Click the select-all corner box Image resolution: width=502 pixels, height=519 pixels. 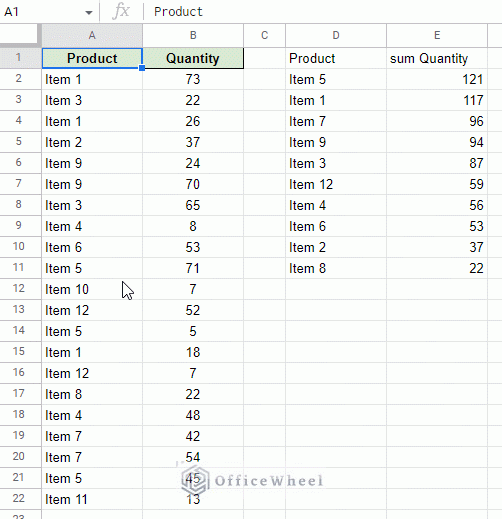pos(19,34)
